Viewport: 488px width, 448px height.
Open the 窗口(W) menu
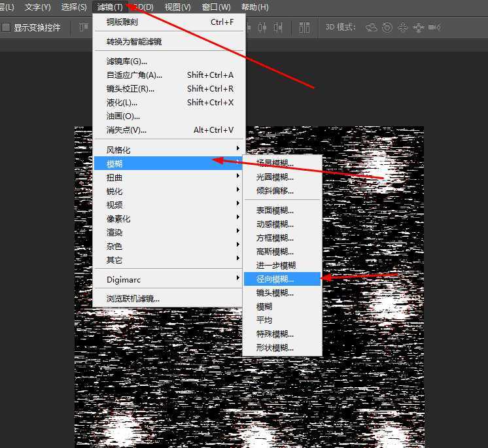coord(216,7)
